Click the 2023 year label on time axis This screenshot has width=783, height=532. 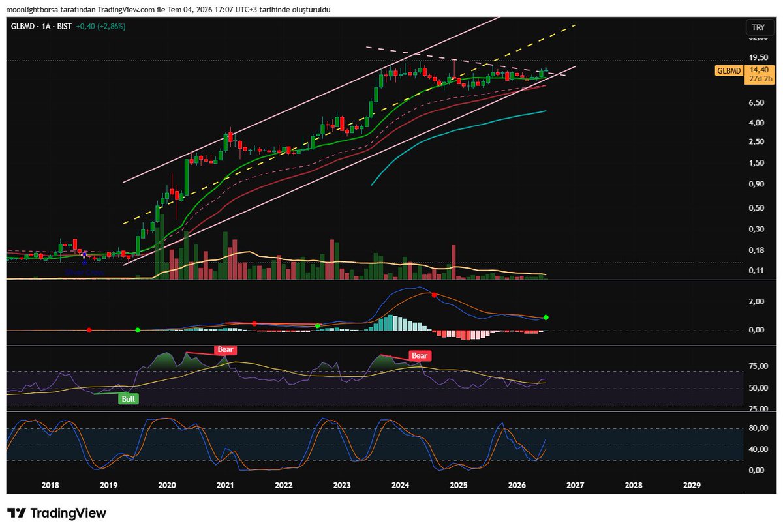(x=342, y=485)
